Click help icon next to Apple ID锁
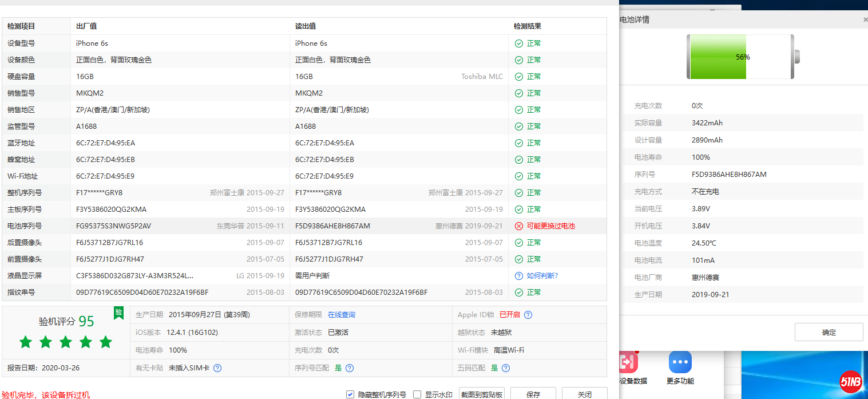Screen dimensions: 868x399 tap(528, 315)
